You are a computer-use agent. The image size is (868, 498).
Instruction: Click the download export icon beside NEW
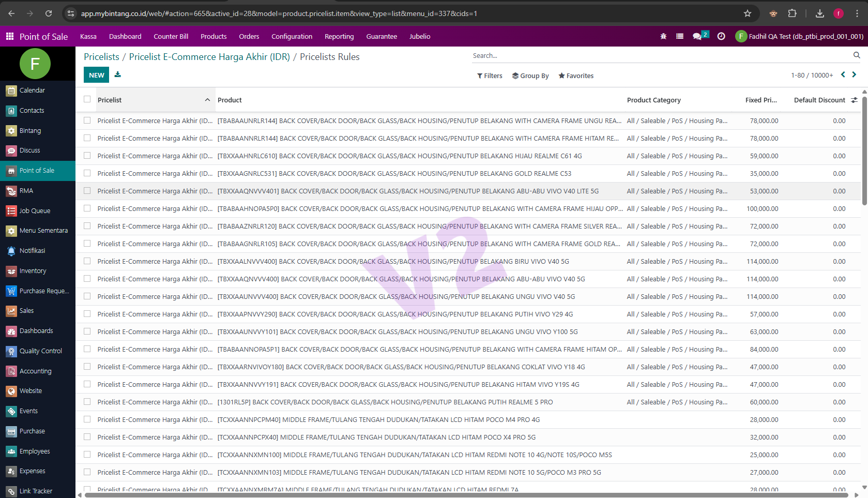tap(118, 74)
